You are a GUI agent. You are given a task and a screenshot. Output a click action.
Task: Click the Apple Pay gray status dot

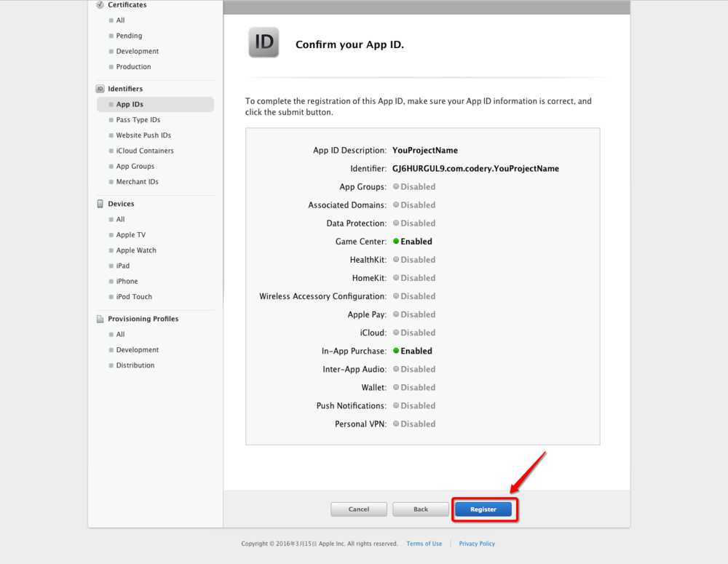click(396, 314)
